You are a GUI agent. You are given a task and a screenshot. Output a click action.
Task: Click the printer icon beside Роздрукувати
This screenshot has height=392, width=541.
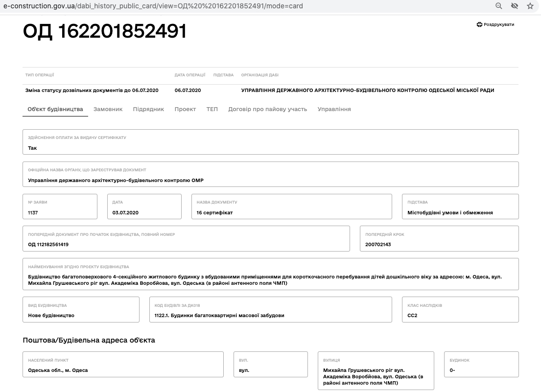pyautogui.click(x=479, y=24)
